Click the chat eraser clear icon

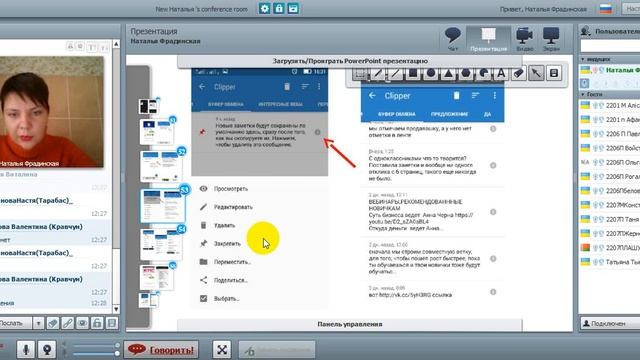pyautogui.click(x=53, y=323)
